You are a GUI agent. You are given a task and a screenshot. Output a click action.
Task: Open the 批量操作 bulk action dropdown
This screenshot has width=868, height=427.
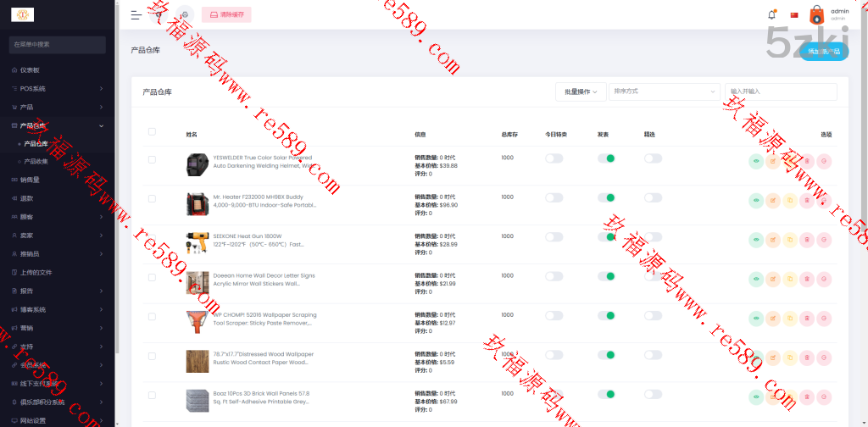pos(580,91)
